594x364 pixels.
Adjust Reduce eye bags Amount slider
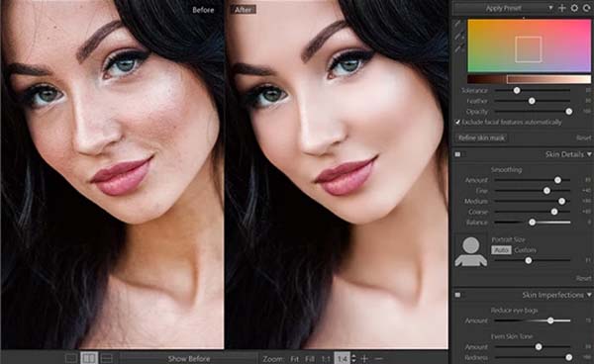click(550, 320)
